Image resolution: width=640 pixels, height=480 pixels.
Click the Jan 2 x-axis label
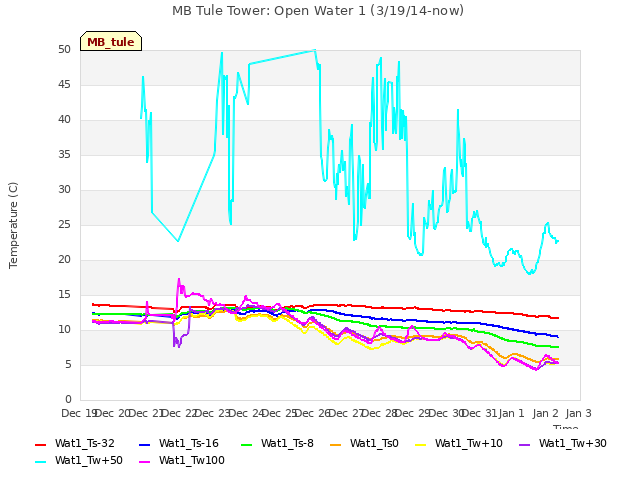coord(545,414)
